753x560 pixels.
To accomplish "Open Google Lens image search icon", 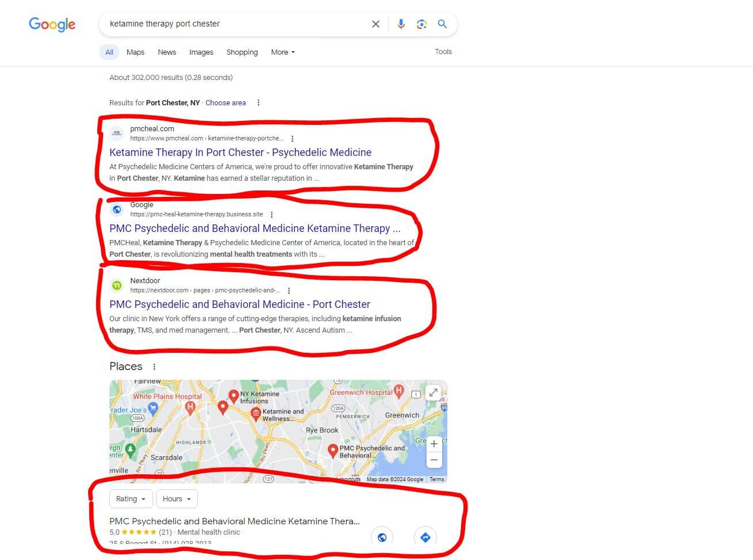I will click(x=422, y=24).
